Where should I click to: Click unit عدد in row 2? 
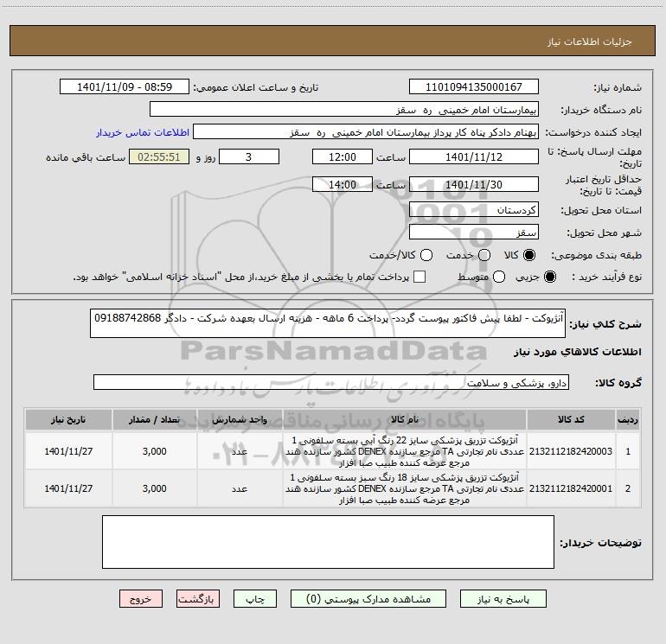pos(240,488)
